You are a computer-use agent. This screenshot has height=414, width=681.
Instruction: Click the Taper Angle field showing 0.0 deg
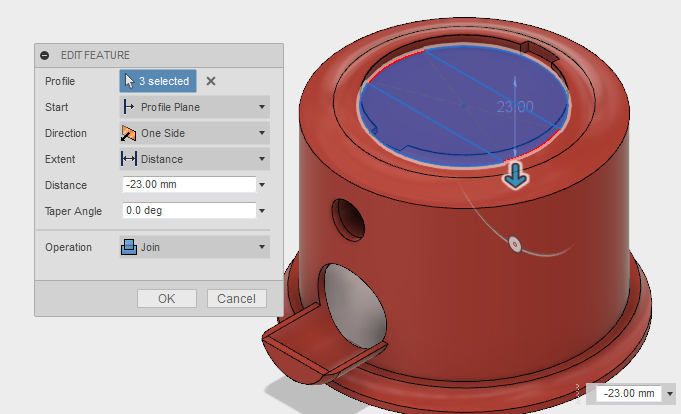[189, 211]
